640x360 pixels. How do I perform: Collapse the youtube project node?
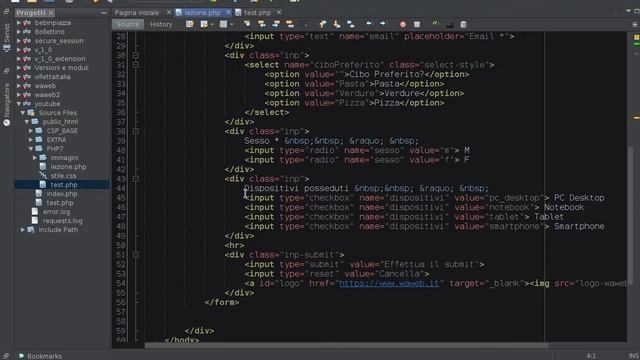tap(19, 104)
